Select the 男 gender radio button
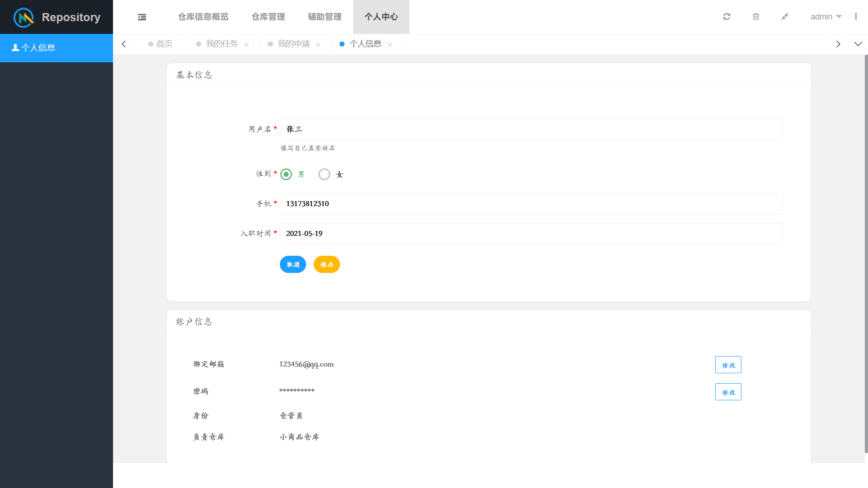The image size is (868, 488). (286, 174)
